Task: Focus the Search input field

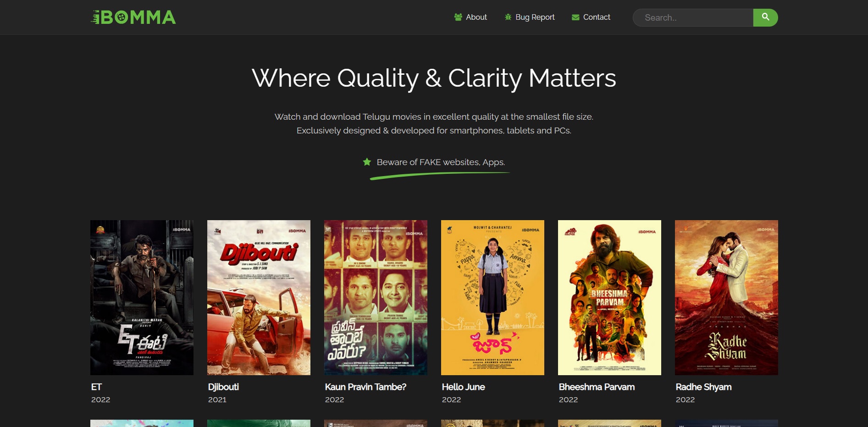Action: pos(693,17)
